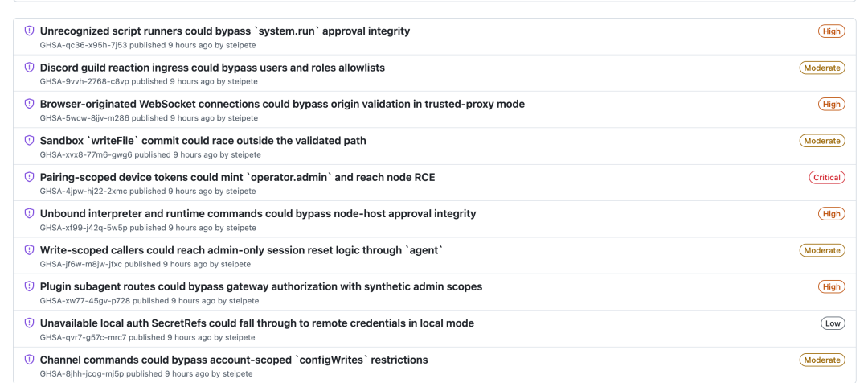Open Channel commands configWrites advisory title
The width and height of the screenshot is (868, 383).
pyautogui.click(x=234, y=360)
